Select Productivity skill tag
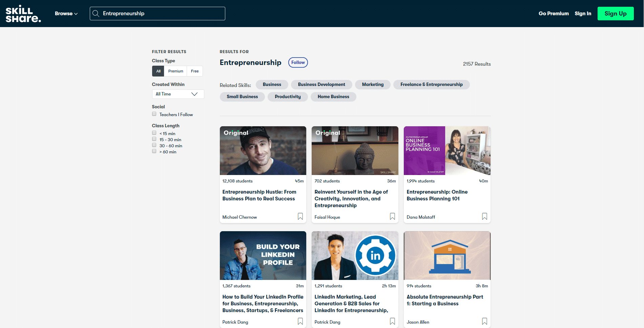Viewport: 644px width, 328px height. tap(288, 97)
